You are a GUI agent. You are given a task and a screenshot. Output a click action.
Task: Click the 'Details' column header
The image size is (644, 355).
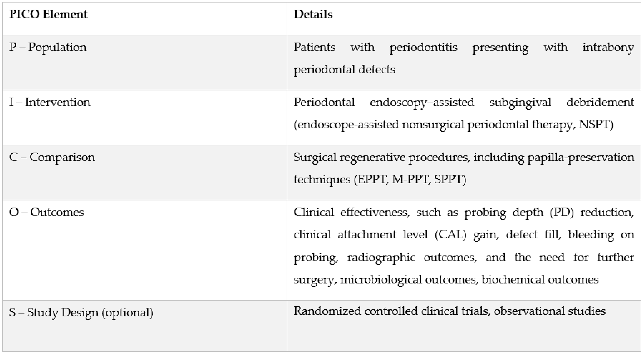313,14
